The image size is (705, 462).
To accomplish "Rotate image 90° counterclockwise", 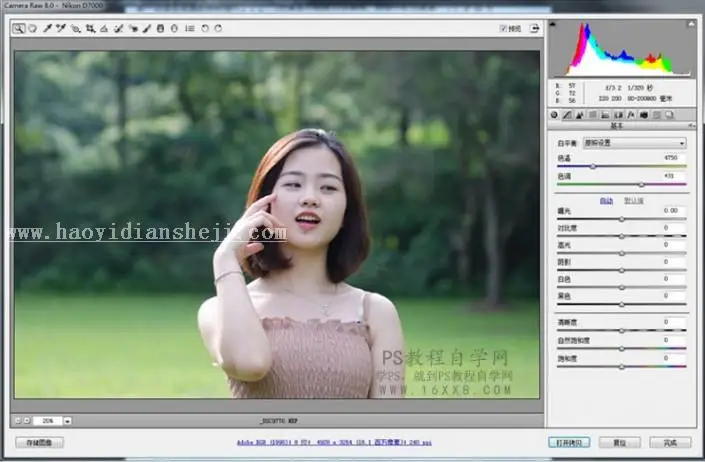I will coord(205,28).
